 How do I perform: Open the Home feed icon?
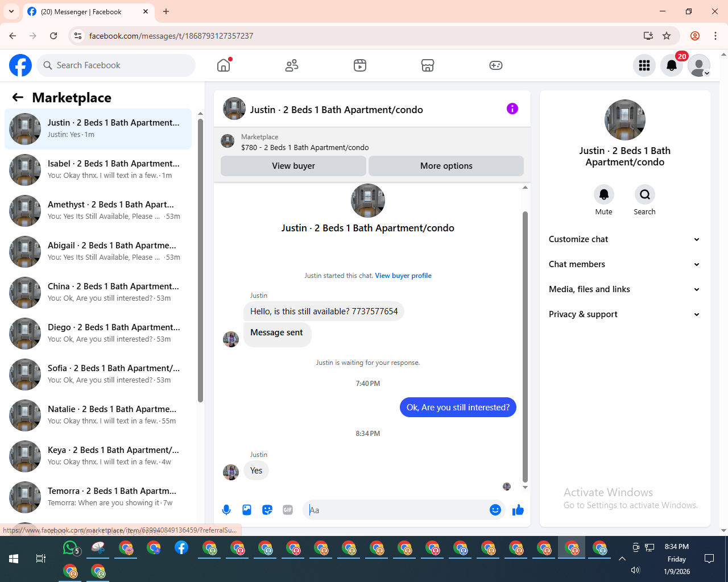(224, 65)
